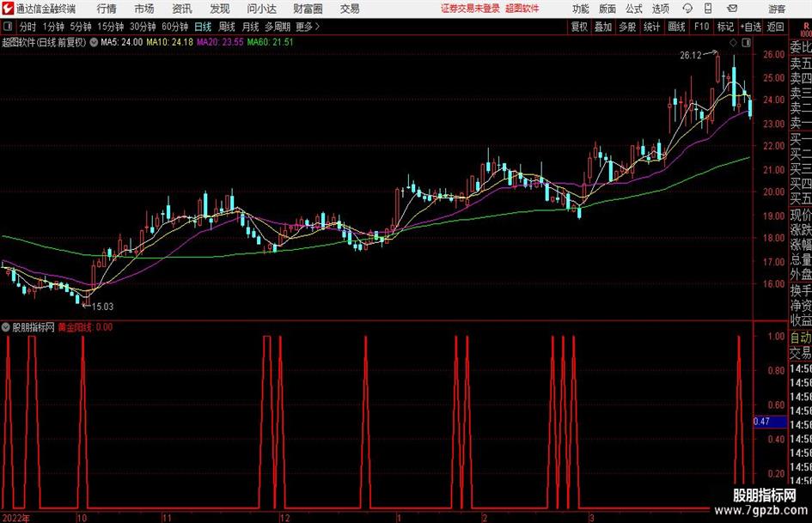Screen dimensions: 812x523
Task: Open the mobile phone icon
Action: [x=708, y=9]
